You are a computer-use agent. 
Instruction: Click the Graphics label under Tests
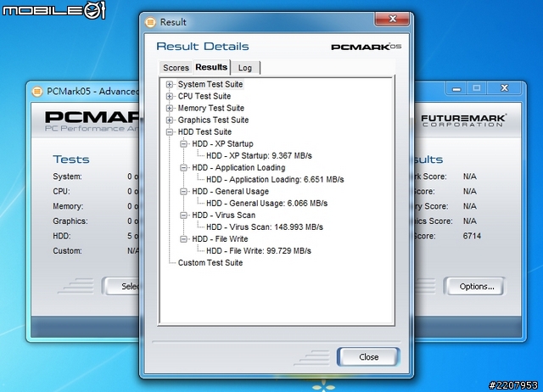(70, 221)
